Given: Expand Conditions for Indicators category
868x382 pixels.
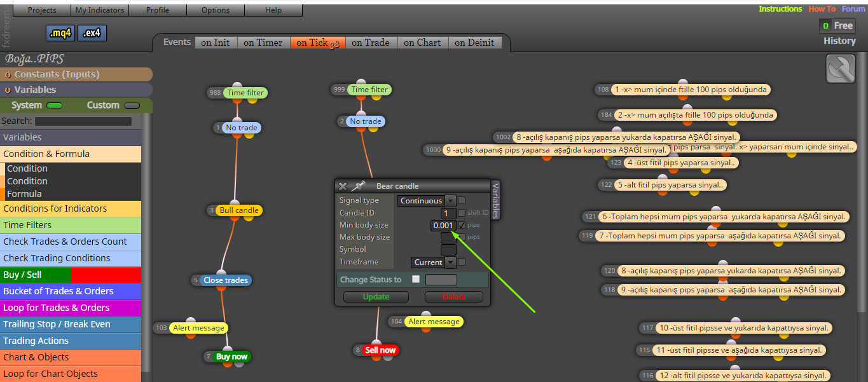Looking at the screenshot, I should pos(71,208).
